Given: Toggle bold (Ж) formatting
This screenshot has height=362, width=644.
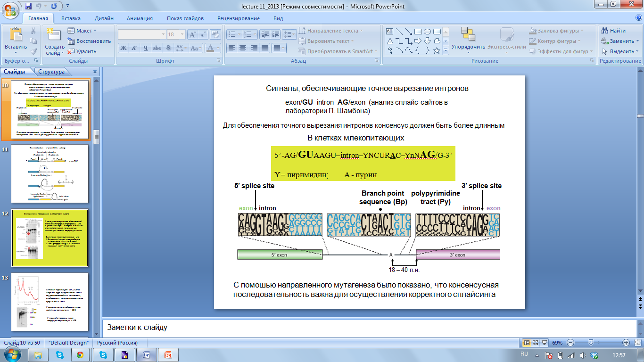Looking at the screenshot, I should (x=123, y=48).
